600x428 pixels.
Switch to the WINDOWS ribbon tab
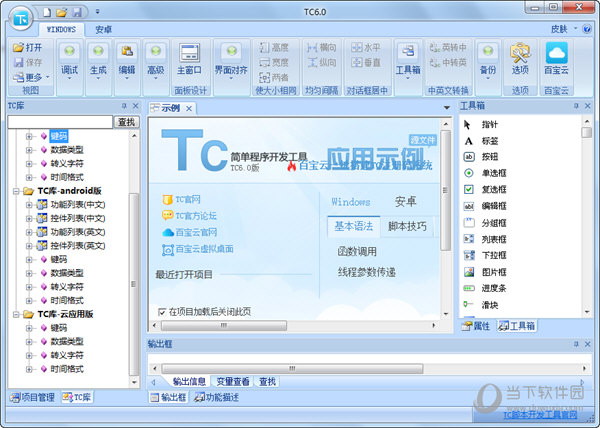click(61, 29)
